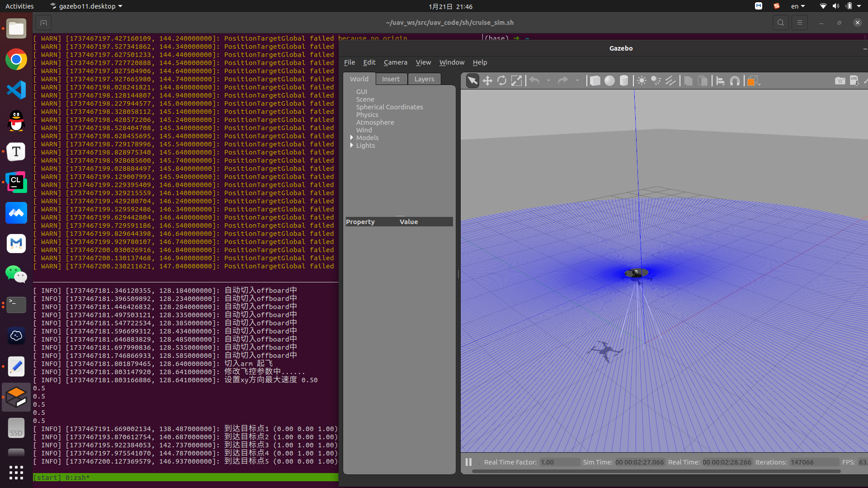This screenshot has height=488, width=868.
Task: Select Spherical Coordinates item
Action: [x=389, y=107]
